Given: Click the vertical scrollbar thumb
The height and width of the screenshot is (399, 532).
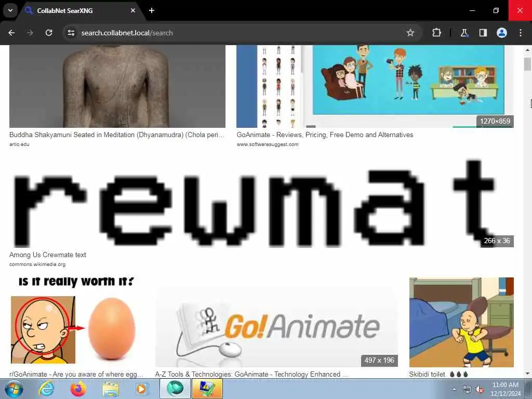Looking at the screenshot, I should (528, 64).
